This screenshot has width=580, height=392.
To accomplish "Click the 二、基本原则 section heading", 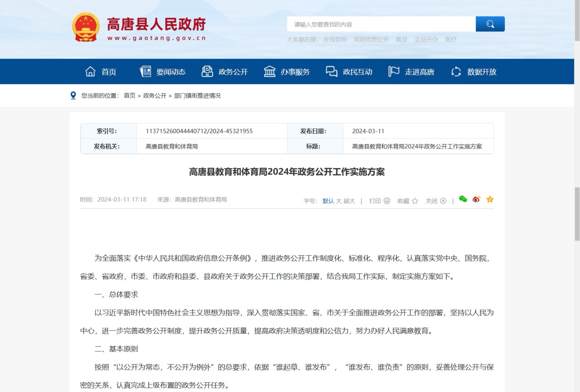I will [116, 349].
